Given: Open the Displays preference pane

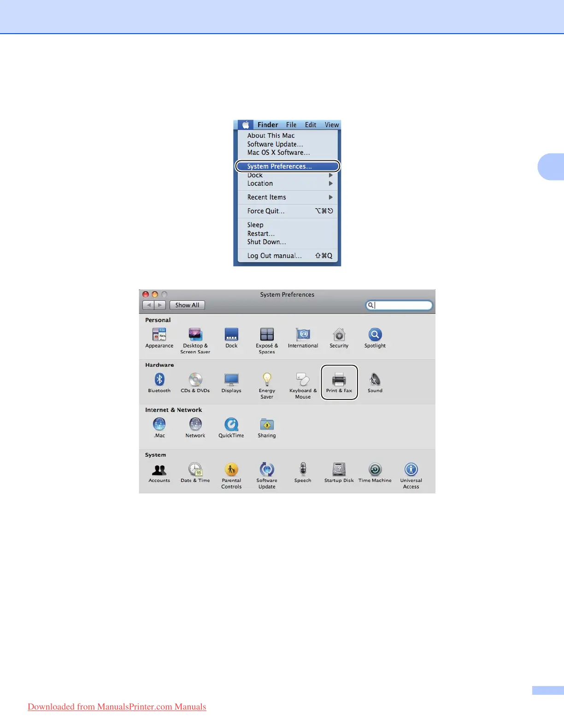Looking at the screenshot, I should tap(231, 382).
